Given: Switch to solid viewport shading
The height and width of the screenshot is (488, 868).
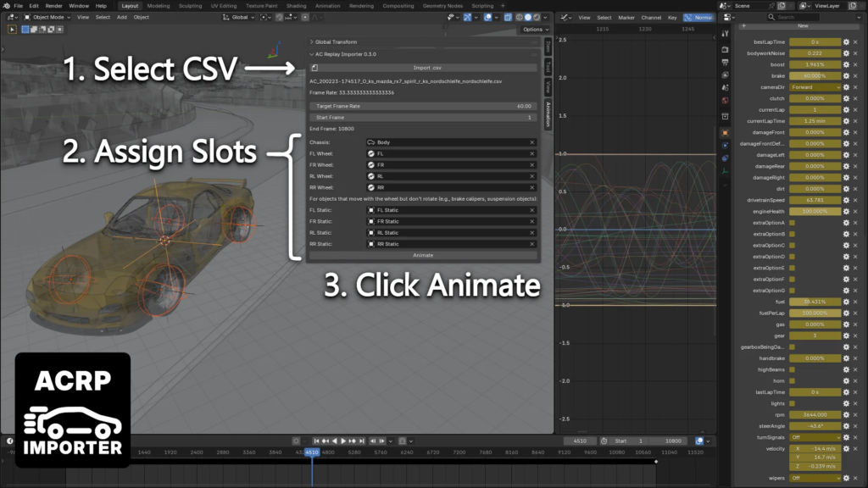Looking at the screenshot, I should [528, 17].
